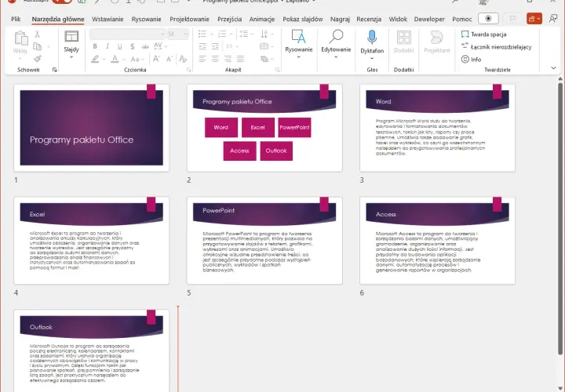Open the Plik menu

pos(16,19)
